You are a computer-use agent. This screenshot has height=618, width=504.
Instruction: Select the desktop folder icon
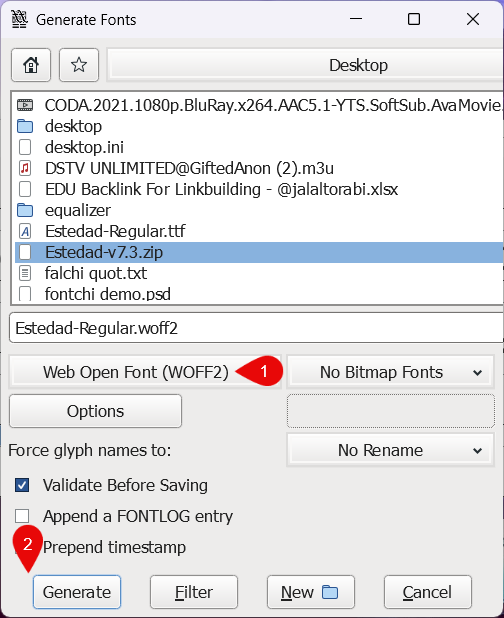click(25, 126)
